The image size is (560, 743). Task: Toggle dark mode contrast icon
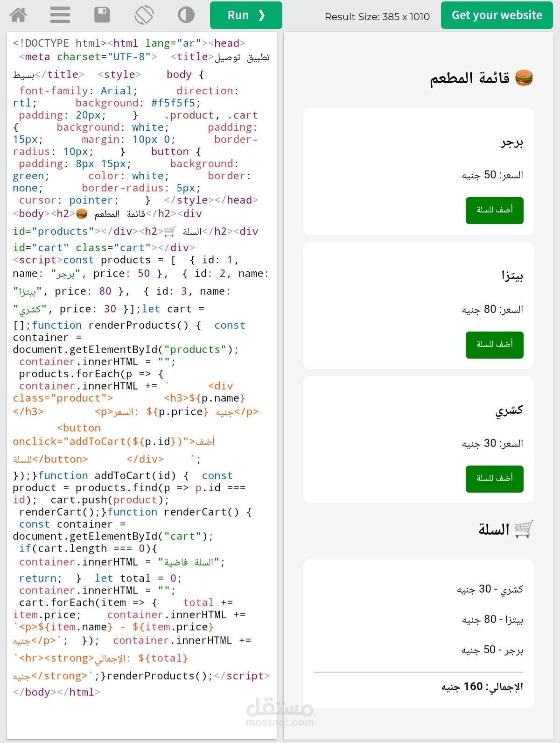tap(186, 15)
